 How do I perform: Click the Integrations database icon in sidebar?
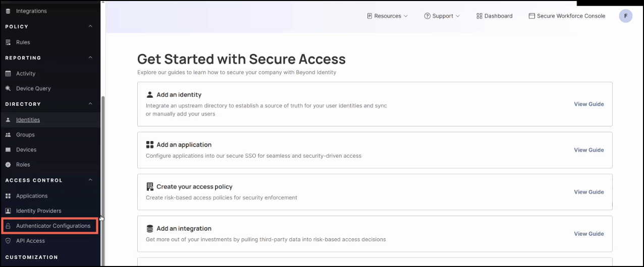pyautogui.click(x=8, y=11)
